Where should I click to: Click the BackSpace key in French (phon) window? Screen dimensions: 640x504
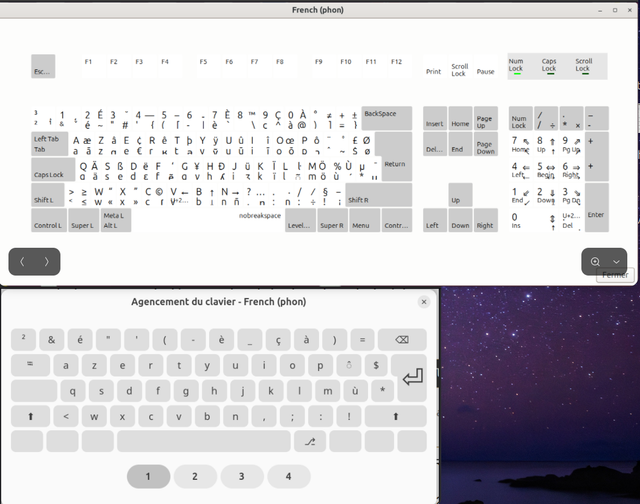(387, 118)
